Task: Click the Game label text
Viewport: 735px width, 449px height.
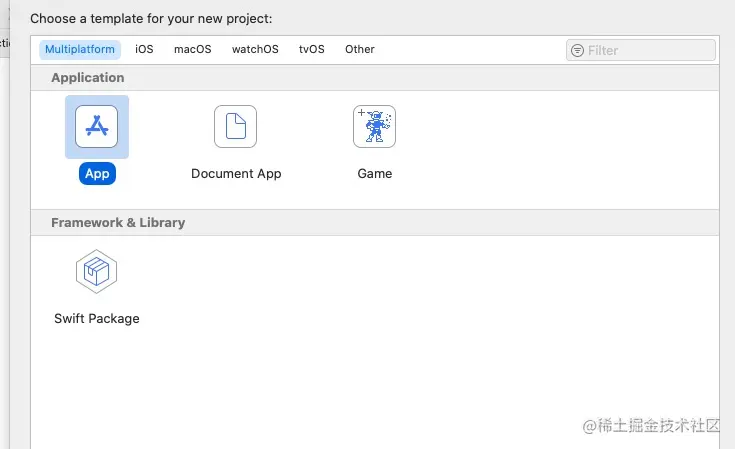Action: tap(375, 173)
